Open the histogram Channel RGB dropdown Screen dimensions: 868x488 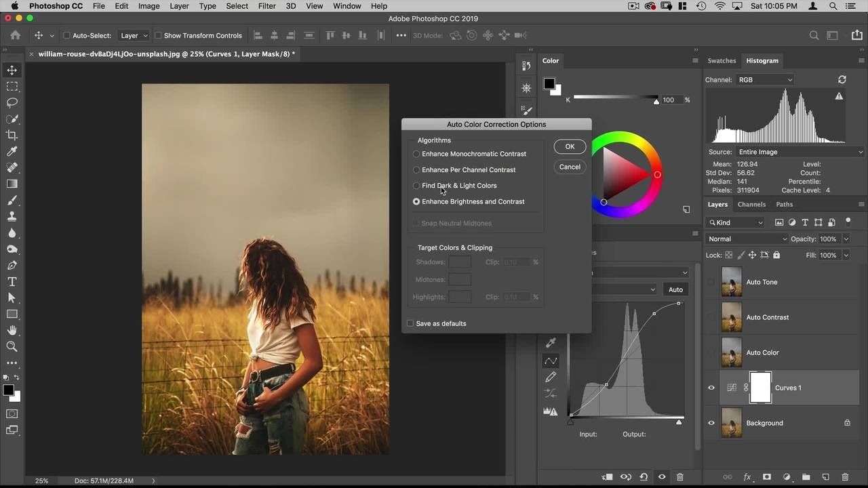coord(765,80)
